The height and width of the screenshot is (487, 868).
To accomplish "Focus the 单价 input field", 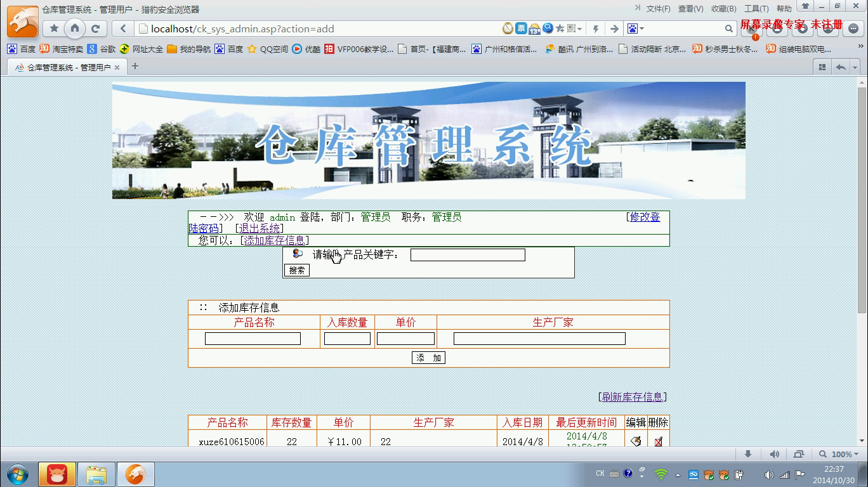I will point(405,339).
